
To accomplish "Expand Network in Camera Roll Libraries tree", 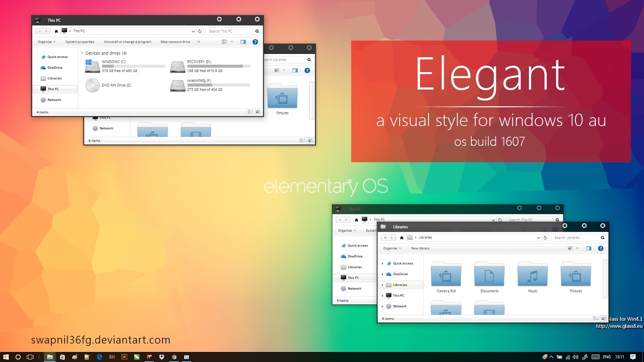I will pyautogui.click(x=382, y=306).
